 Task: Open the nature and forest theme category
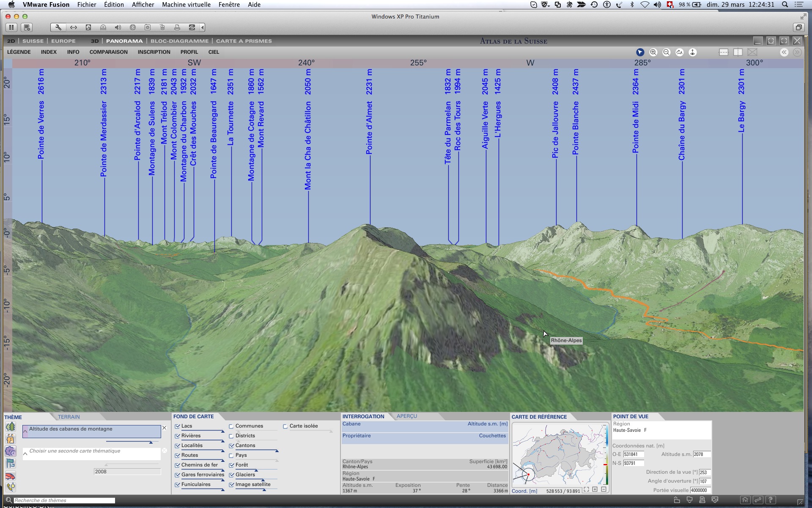[x=11, y=427]
